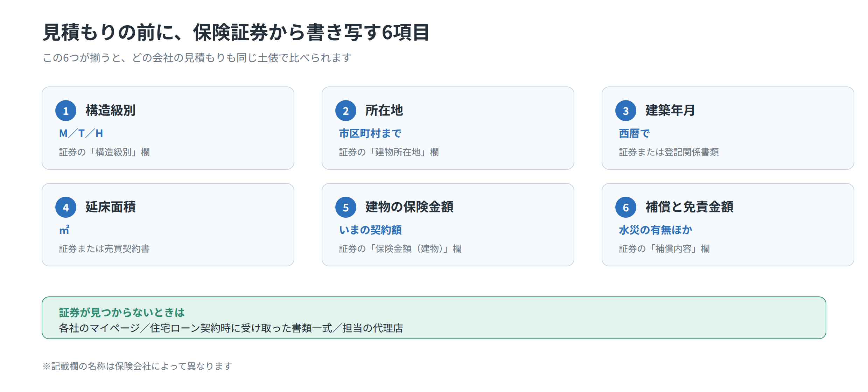Click the 各社のマイページ line in green box
The image size is (868, 392).
[x=231, y=328]
